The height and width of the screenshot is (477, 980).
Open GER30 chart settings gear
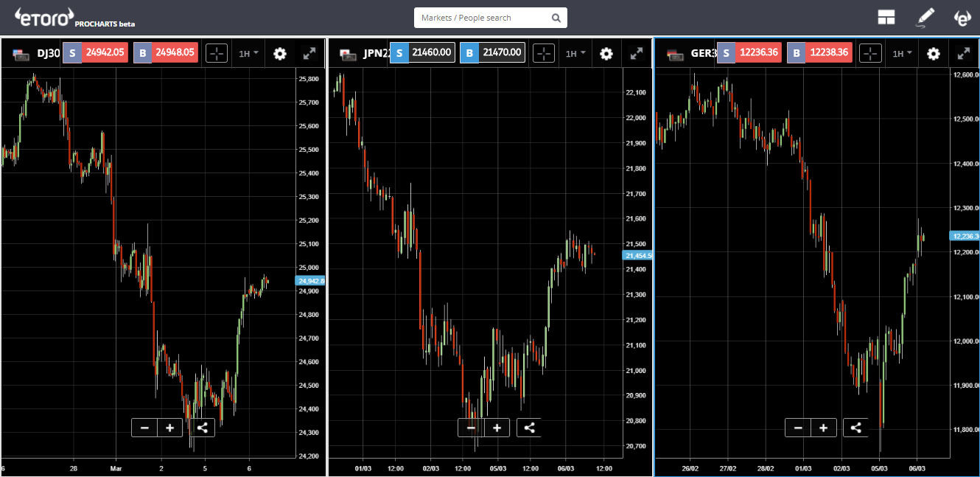pos(934,53)
